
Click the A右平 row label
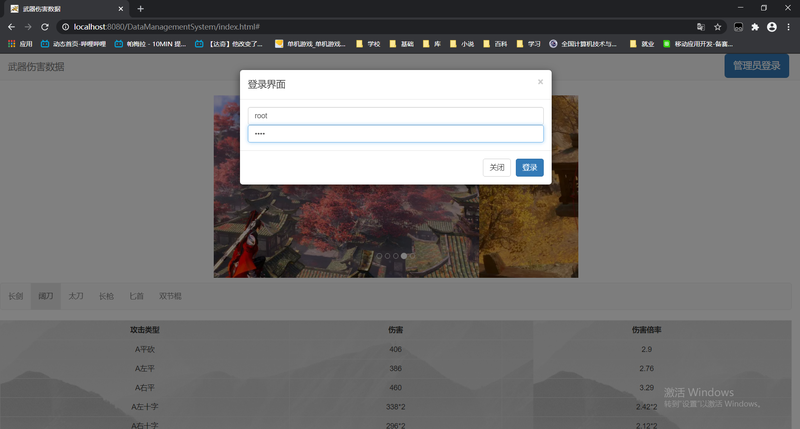(145, 388)
